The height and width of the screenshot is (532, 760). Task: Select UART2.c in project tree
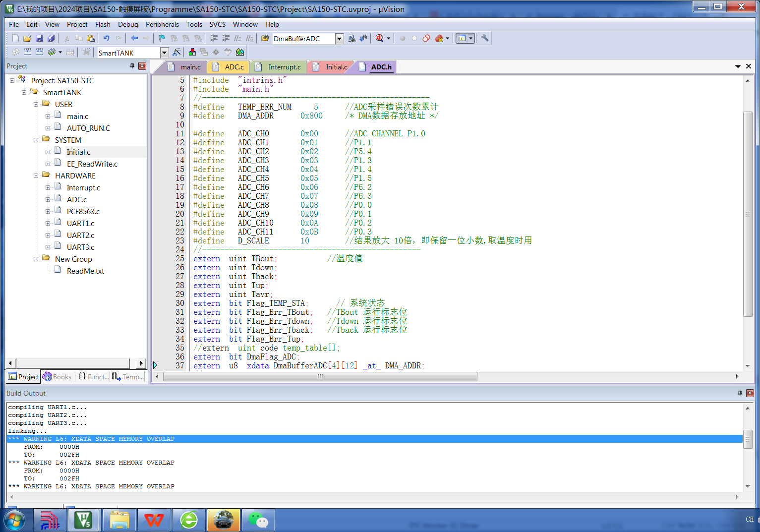tap(80, 236)
